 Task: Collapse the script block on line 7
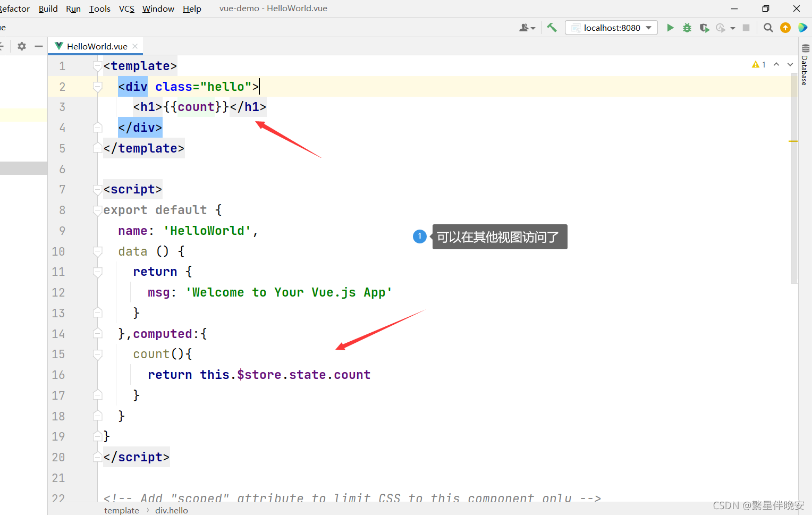[98, 189]
